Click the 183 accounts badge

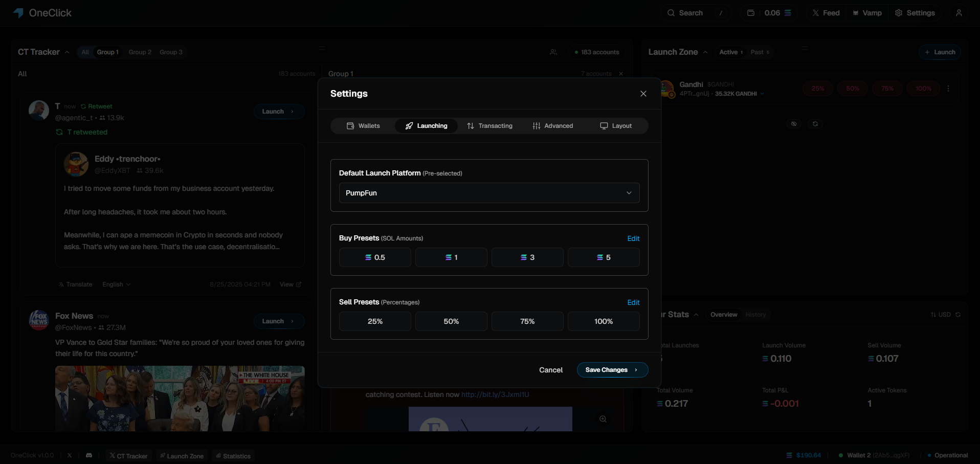click(x=596, y=52)
